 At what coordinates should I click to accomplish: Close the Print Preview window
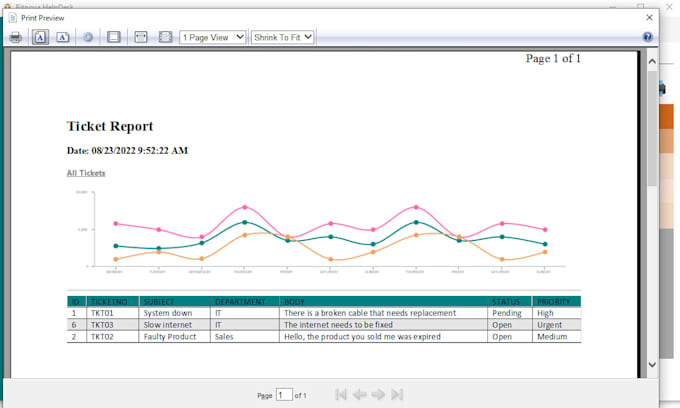[x=649, y=17]
